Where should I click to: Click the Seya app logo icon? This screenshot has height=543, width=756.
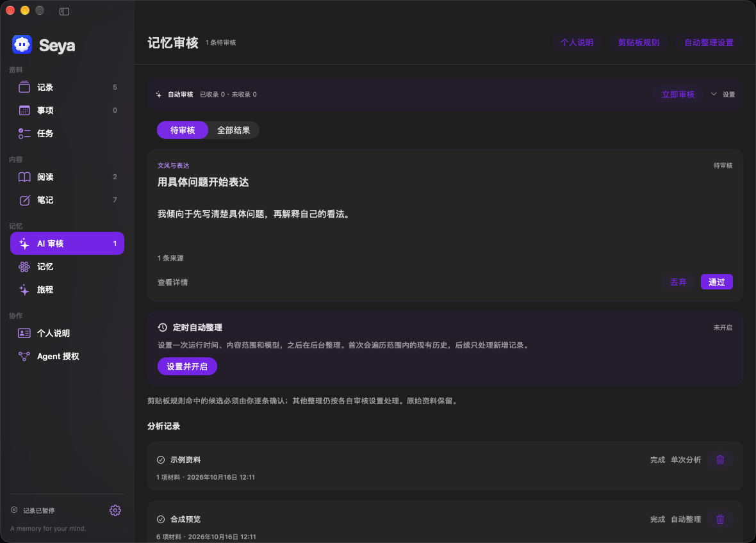[22, 45]
